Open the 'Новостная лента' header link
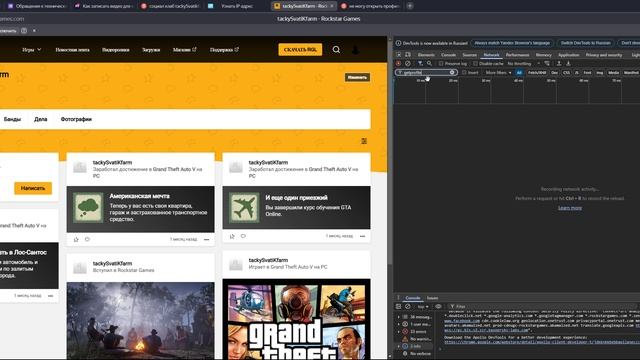Viewport: 640px width, 360px height. coord(72,50)
